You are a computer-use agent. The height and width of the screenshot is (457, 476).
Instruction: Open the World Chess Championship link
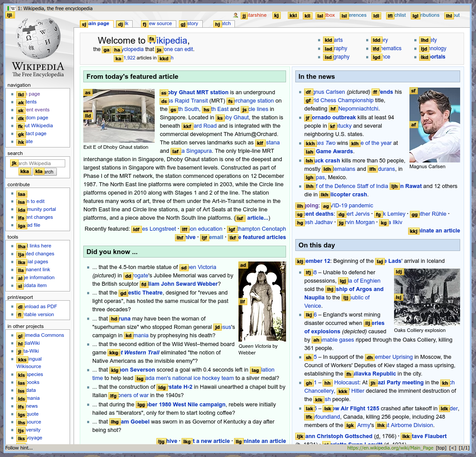[x=339, y=100]
